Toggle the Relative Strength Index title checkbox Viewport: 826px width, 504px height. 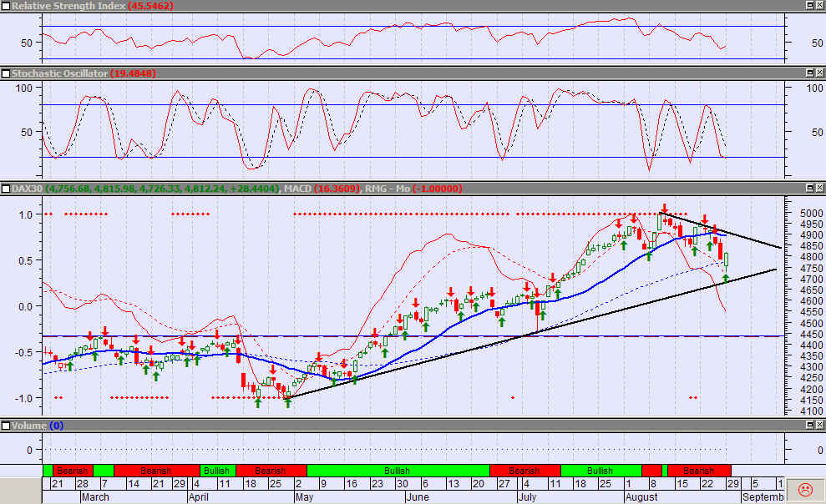click(x=6, y=6)
